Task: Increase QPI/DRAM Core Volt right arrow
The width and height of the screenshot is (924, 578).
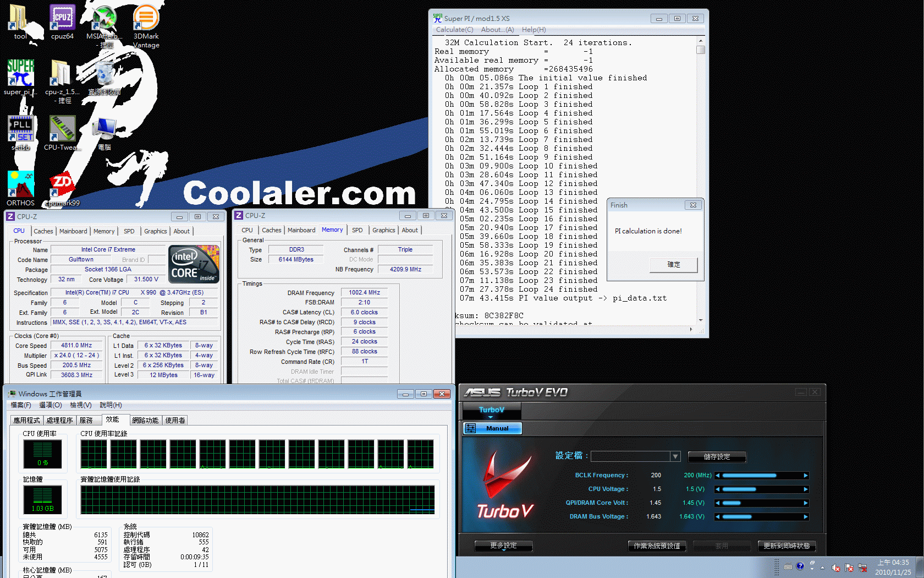Action: pos(806,503)
